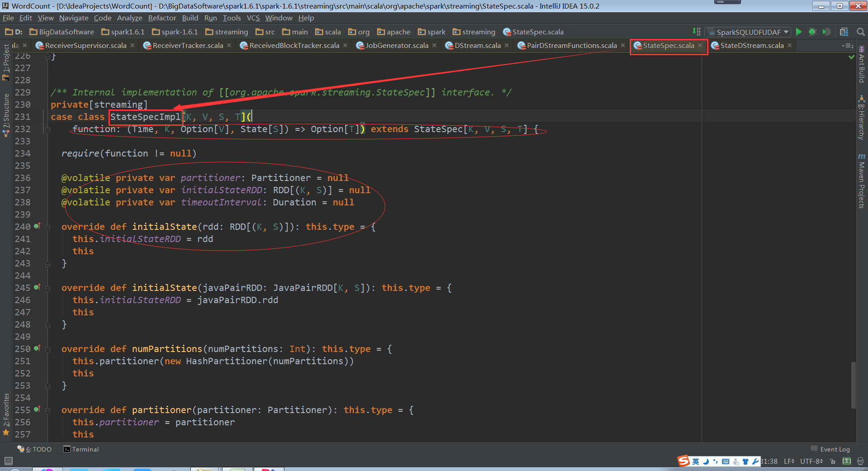This screenshot has height=471, width=868.
Task: Toggle tool window bars button bottom-left
Action: [8, 461]
